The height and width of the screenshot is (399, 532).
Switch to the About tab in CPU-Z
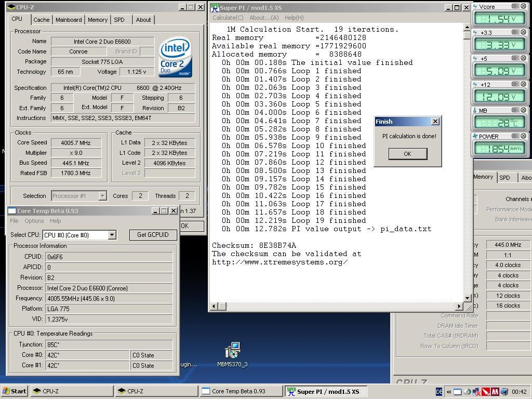[x=143, y=20]
